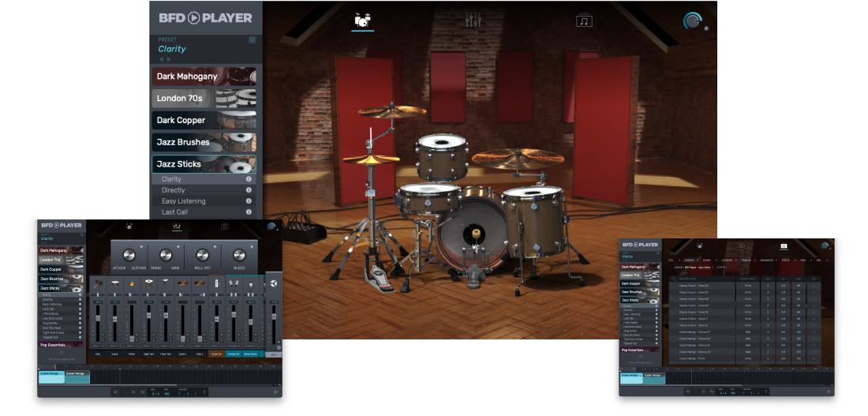Select the Ride 1 channel icon in mixer window
The image size is (868, 416).
point(200,283)
